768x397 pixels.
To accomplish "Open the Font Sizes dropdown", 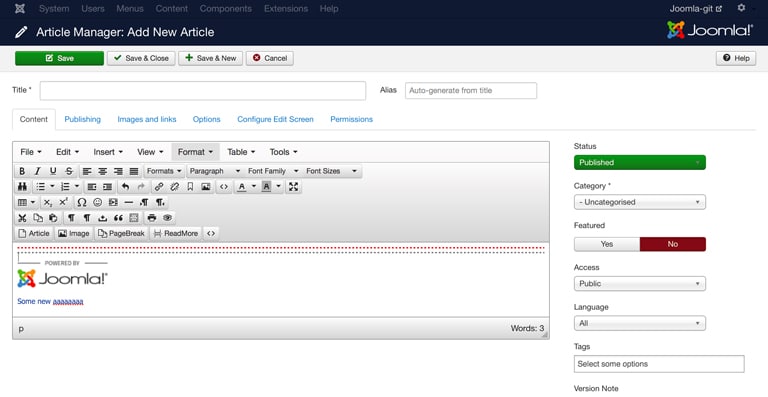I will pyautogui.click(x=332, y=171).
